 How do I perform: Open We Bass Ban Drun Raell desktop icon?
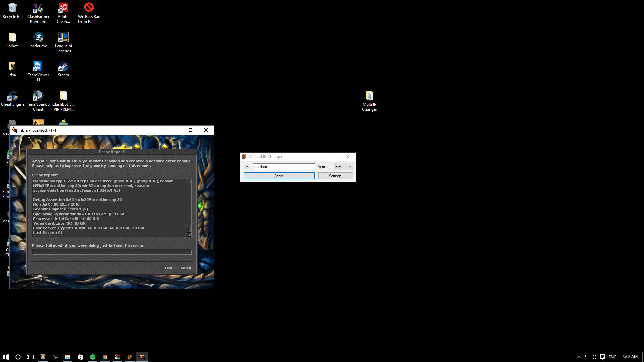coord(89,13)
